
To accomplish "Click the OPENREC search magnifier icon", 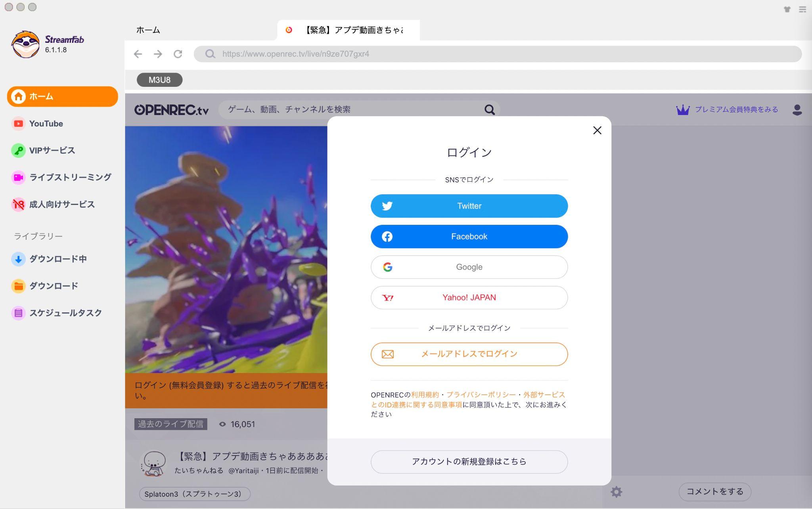I will tap(490, 109).
